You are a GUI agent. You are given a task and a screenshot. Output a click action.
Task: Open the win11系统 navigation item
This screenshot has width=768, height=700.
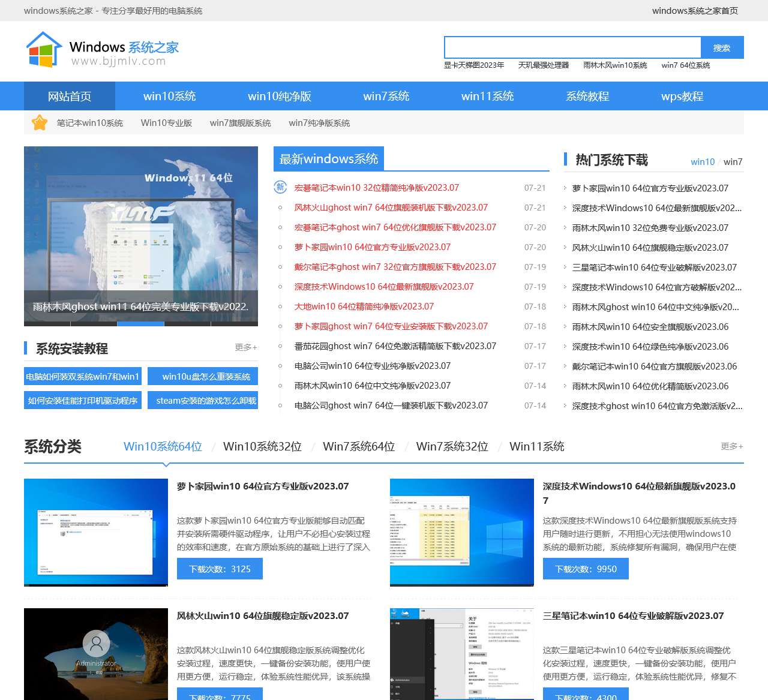pyautogui.click(x=488, y=96)
